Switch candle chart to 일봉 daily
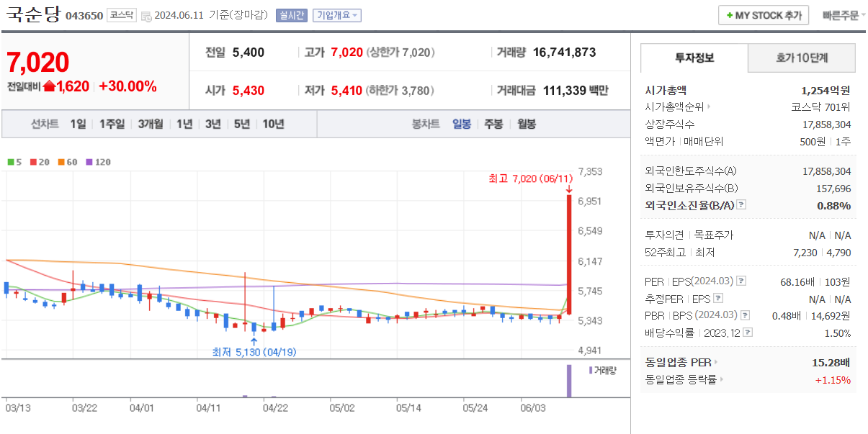This screenshot has width=868, height=434. click(462, 124)
